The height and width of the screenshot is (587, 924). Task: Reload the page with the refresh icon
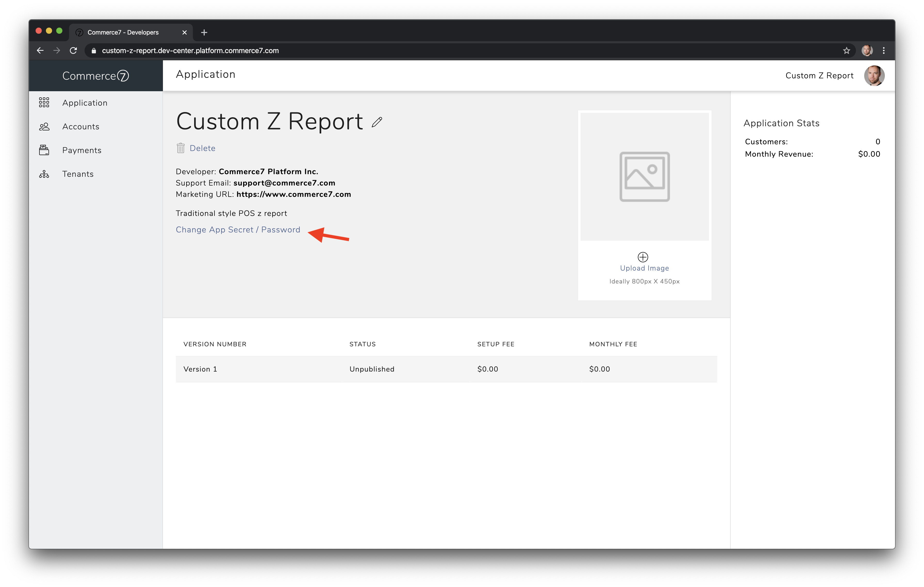pyautogui.click(x=73, y=51)
